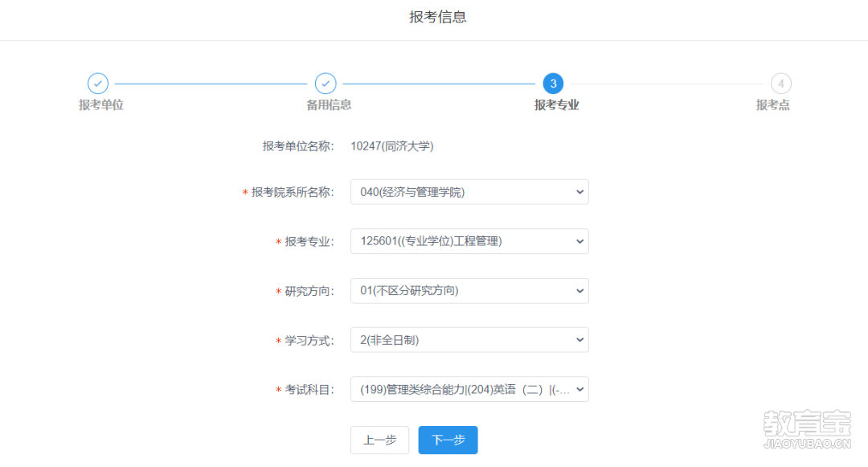Click the 考试科目 field label

pyautogui.click(x=309, y=390)
